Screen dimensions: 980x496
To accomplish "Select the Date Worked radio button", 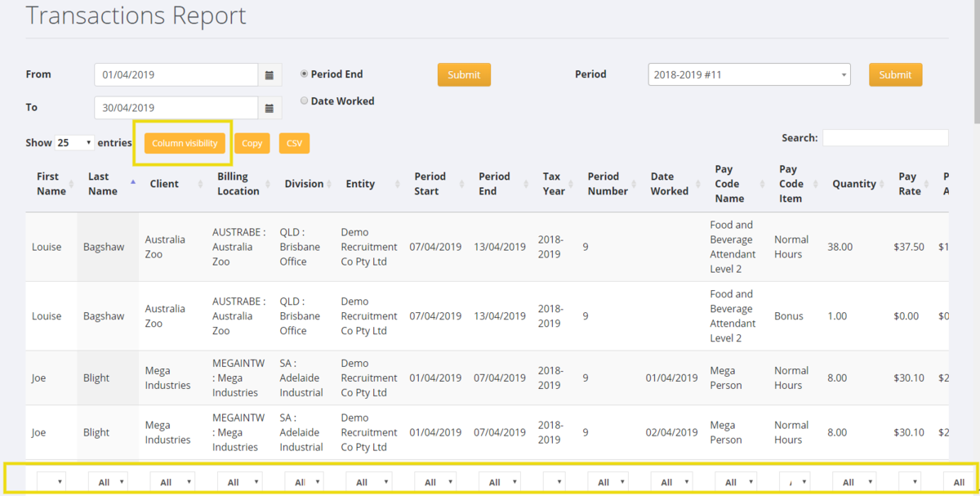I will (x=304, y=101).
